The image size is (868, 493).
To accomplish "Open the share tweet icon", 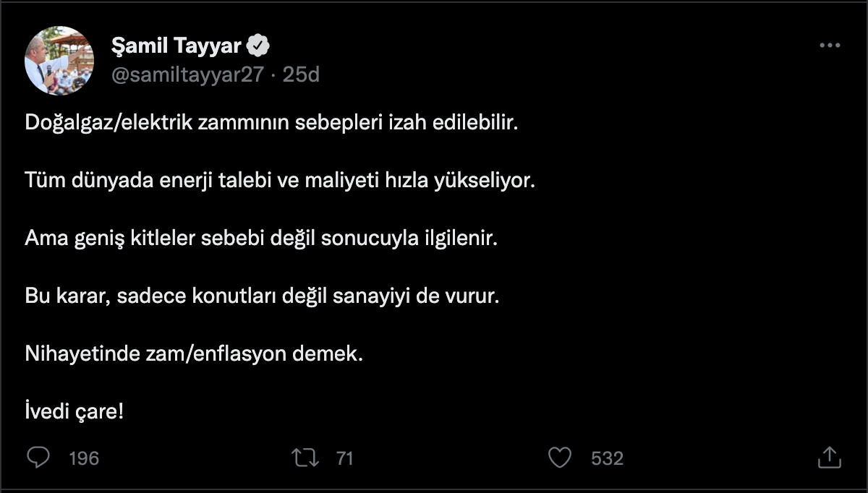I will (829, 457).
